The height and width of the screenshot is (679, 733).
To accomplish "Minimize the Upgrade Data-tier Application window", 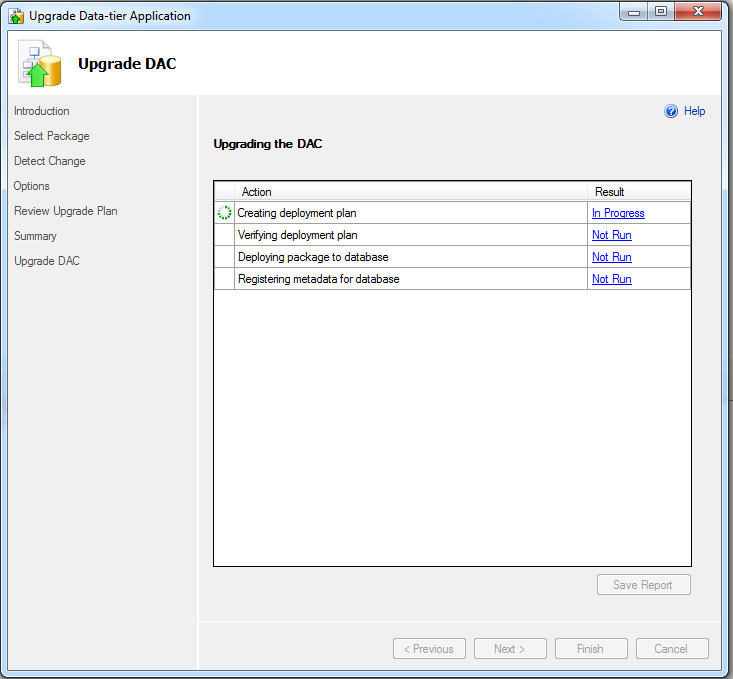I will [634, 12].
